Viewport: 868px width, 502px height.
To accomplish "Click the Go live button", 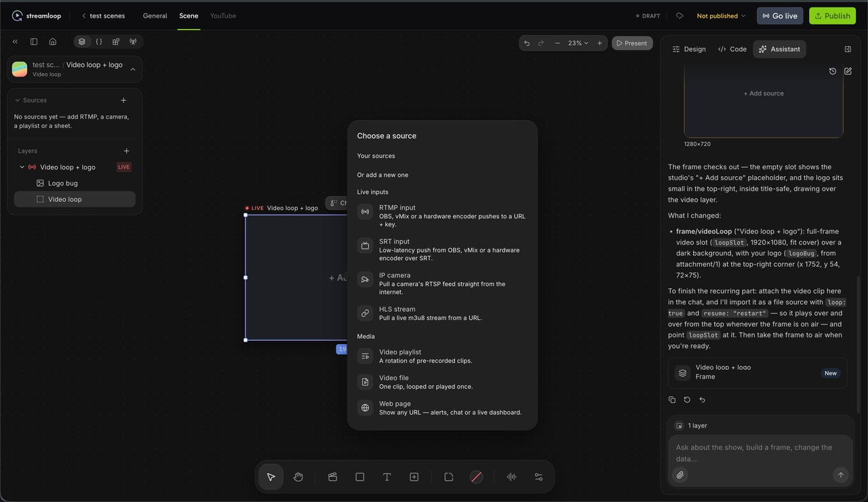I will click(x=780, y=16).
